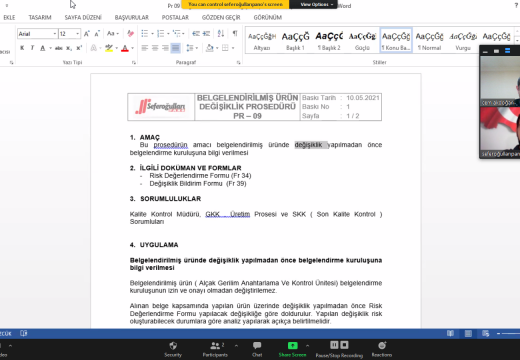Apply Güçlü style
This screenshot has width=520, height=360.
click(362, 41)
